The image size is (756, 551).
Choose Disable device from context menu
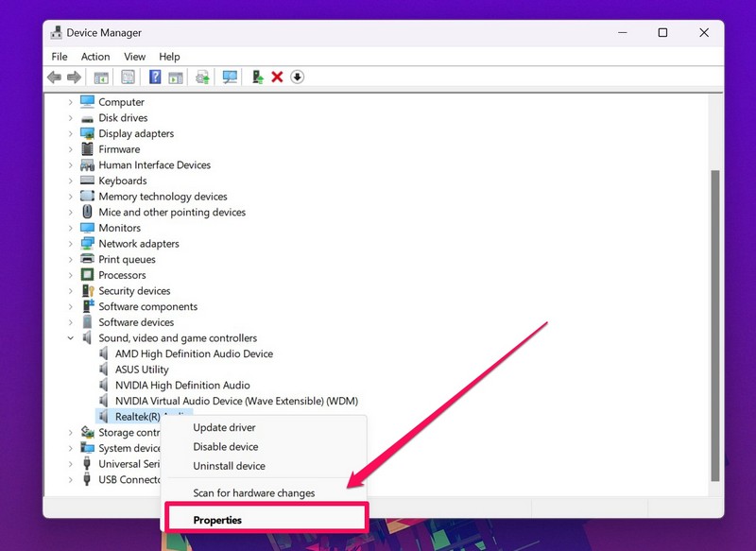[x=225, y=447]
